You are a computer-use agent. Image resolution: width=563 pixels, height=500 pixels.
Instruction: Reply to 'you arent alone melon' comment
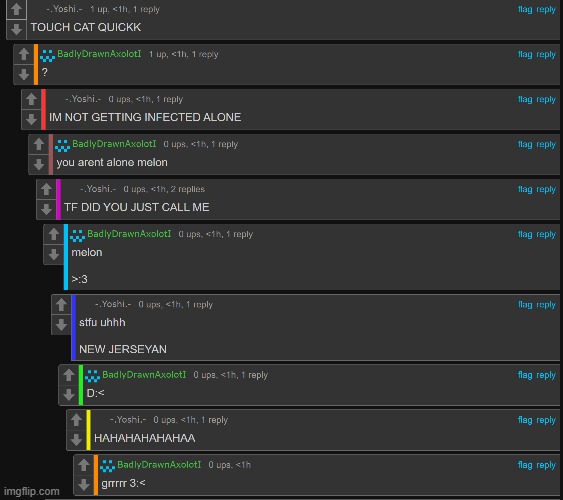(546, 144)
